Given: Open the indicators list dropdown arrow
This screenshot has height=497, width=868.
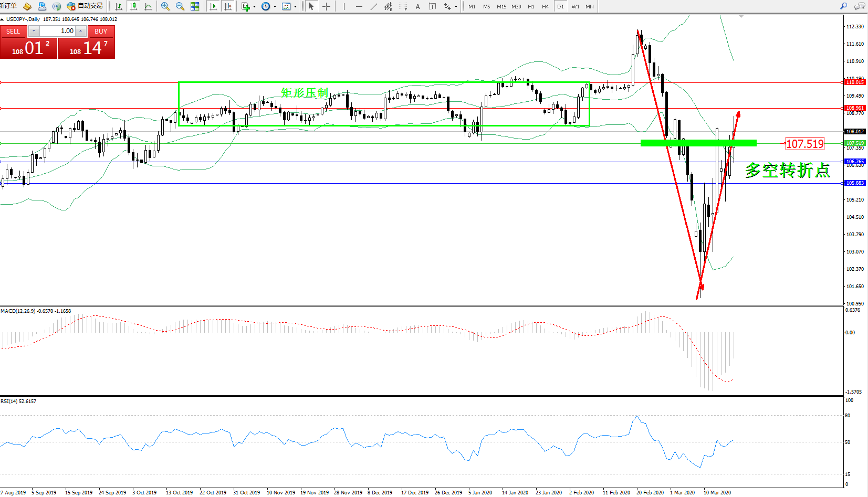Looking at the screenshot, I should (x=255, y=7).
